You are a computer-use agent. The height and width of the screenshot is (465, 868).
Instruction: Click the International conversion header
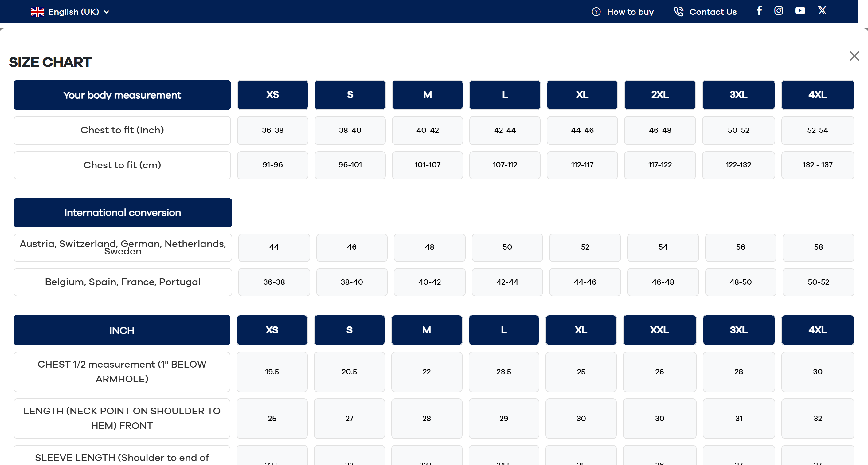pos(123,212)
